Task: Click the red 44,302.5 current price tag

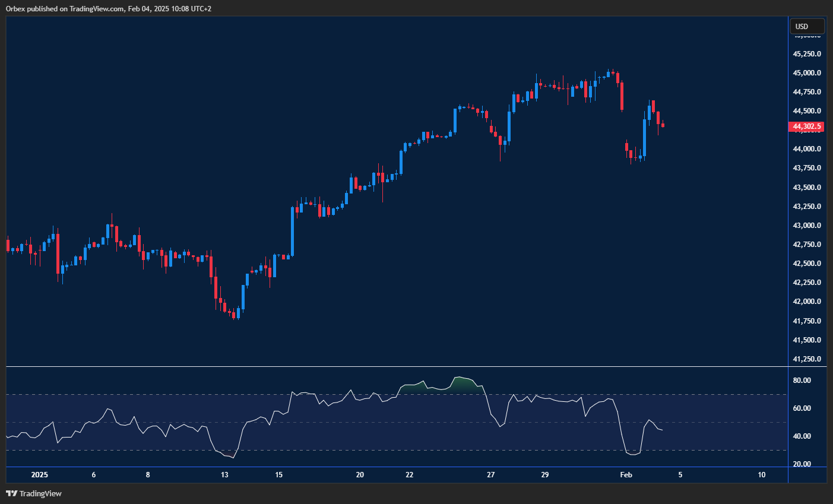Action: [806, 126]
